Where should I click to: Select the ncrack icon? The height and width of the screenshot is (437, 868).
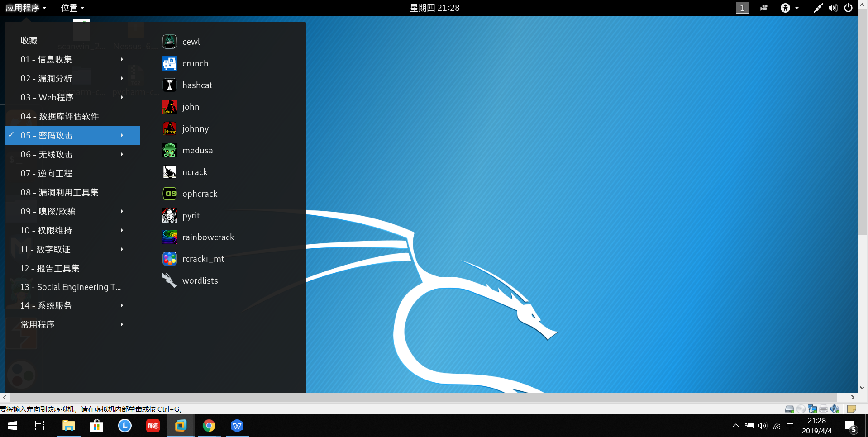pos(170,172)
